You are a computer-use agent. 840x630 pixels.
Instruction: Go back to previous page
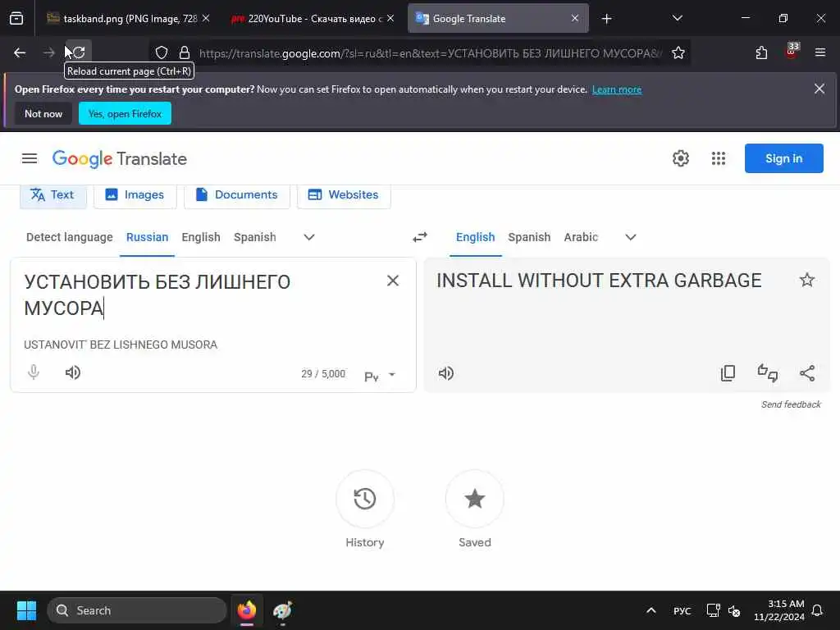[x=20, y=52]
